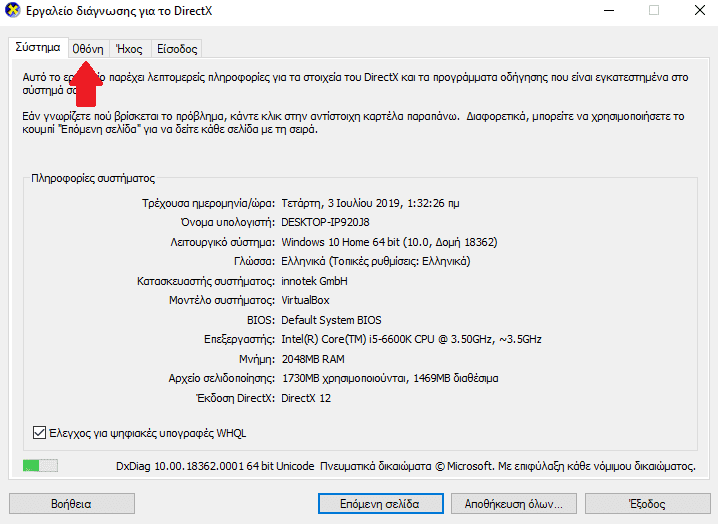Screen dimensions: 718x524
Task: Click the page file value 1730MB χρησιμοποιούνται
Action: pos(344,378)
